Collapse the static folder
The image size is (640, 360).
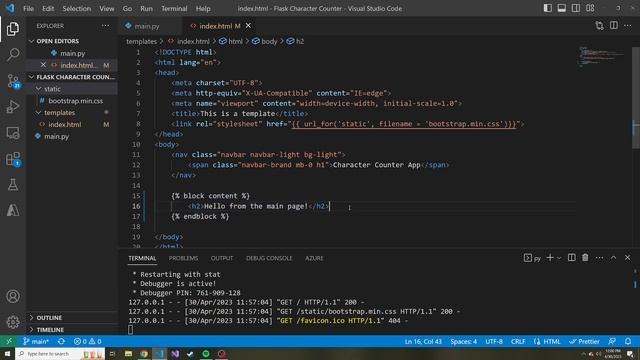tap(72, 89)
